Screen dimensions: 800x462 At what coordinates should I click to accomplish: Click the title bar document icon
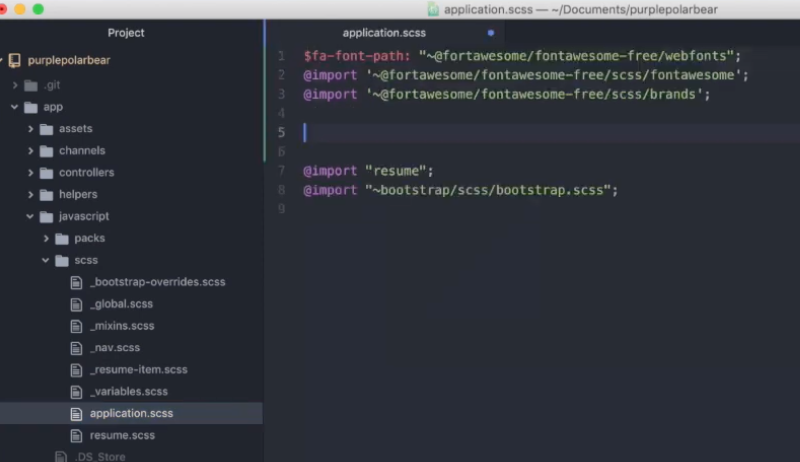click(433, 9)
